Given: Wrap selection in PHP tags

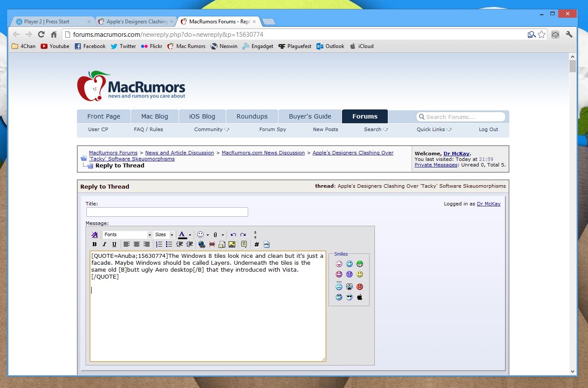Looking at the screenshot, I should pos(266,244).
